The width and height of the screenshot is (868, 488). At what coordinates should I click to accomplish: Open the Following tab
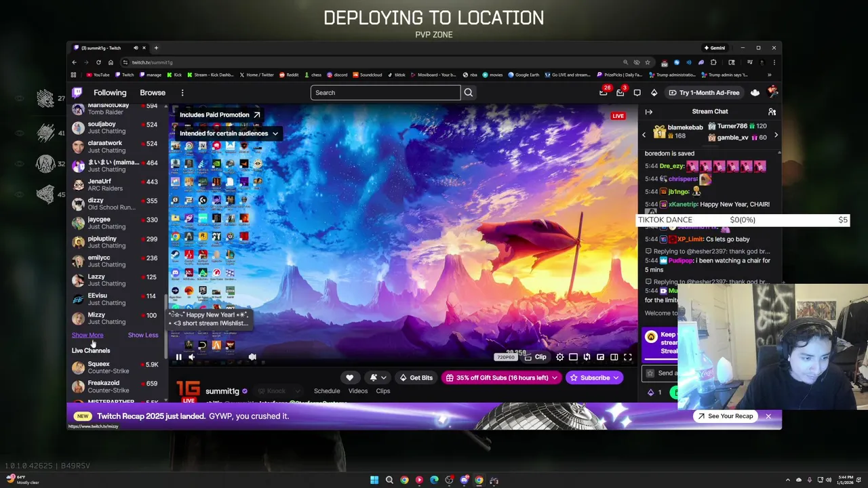110,93
